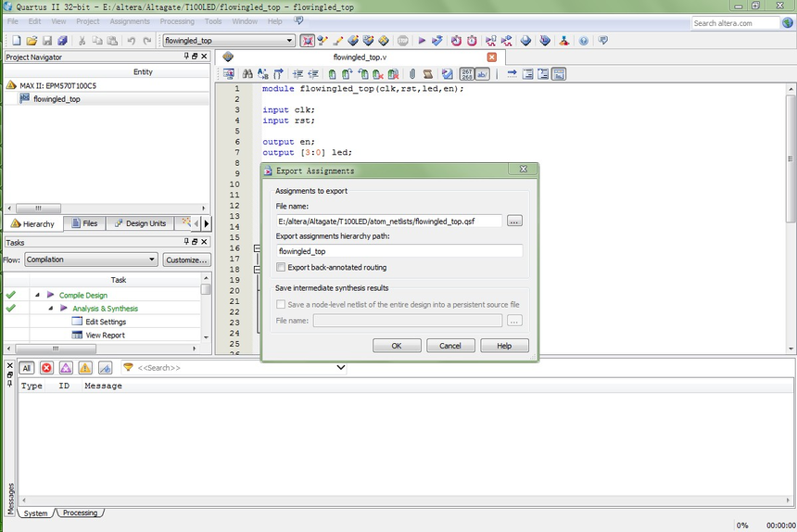Filter warnings with yellow triangle icon
The height and width of the screenshot is (532, 797).
click(x=85, y=368)
